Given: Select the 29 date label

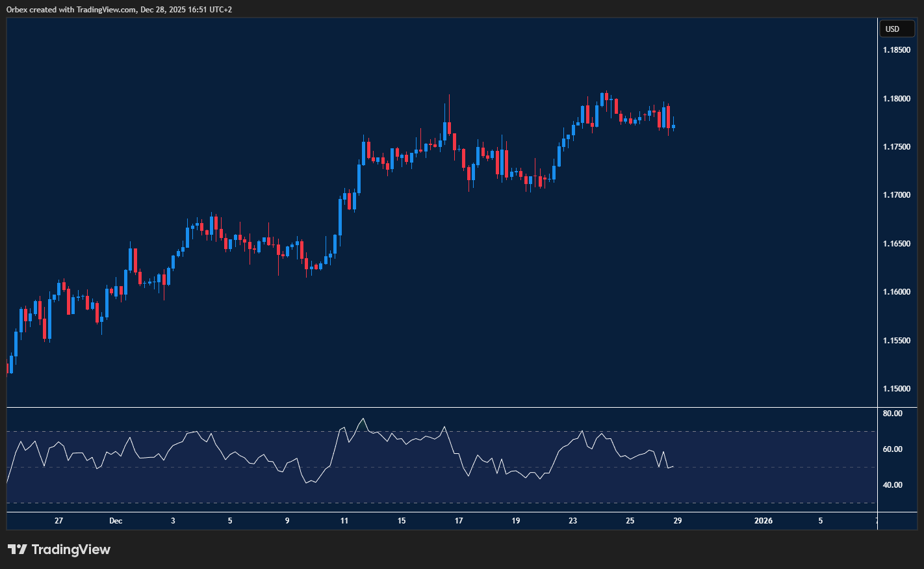Looking at the screenshot, I should (x=677, y=521).
